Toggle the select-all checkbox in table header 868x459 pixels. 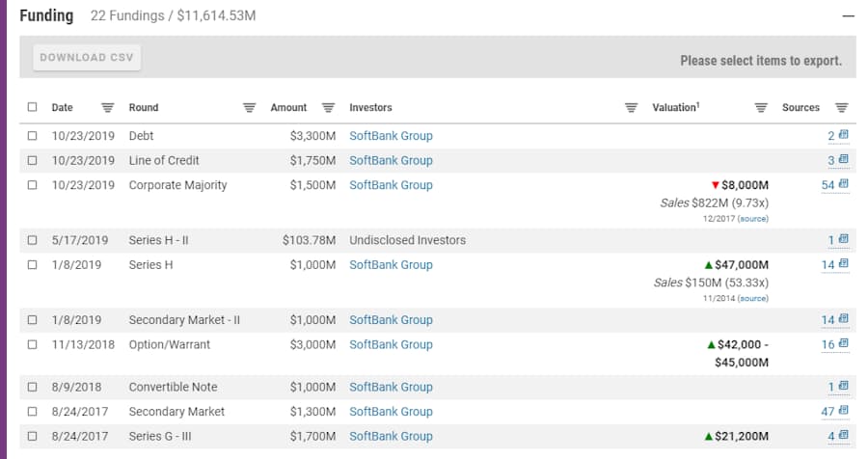(x=33, y=108)
